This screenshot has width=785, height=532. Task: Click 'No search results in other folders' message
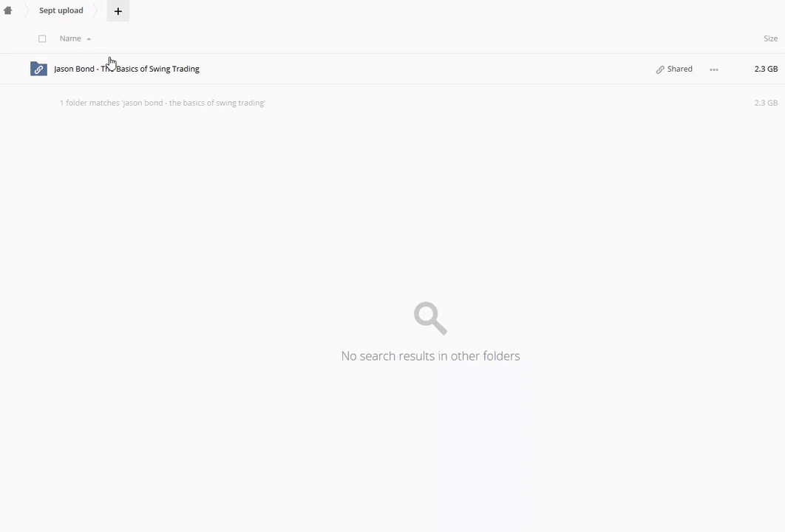430,356
